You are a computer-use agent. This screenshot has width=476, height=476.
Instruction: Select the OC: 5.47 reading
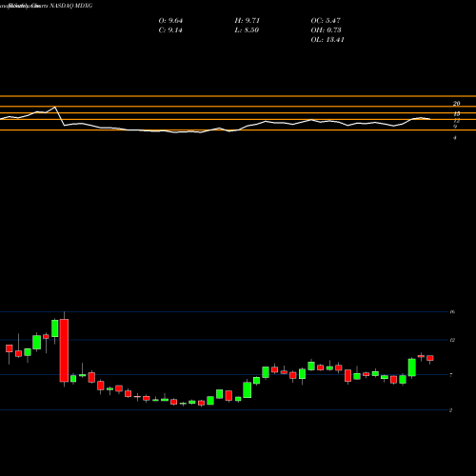[326, 21]
